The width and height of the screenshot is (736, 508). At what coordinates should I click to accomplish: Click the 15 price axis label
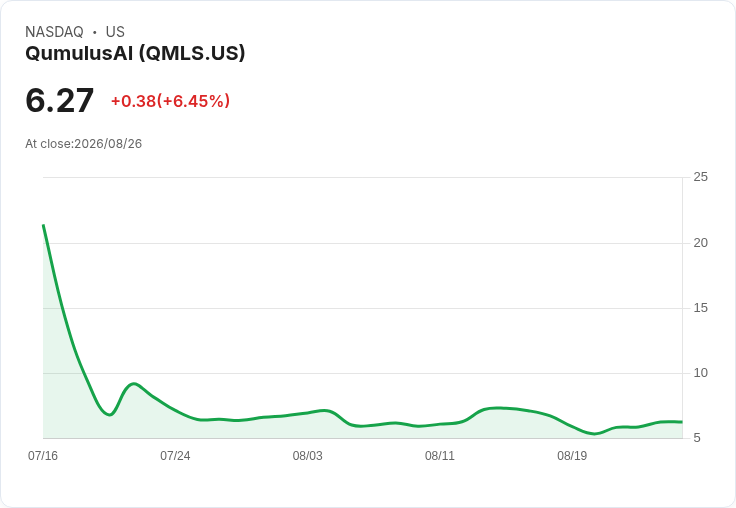point(700,308)
